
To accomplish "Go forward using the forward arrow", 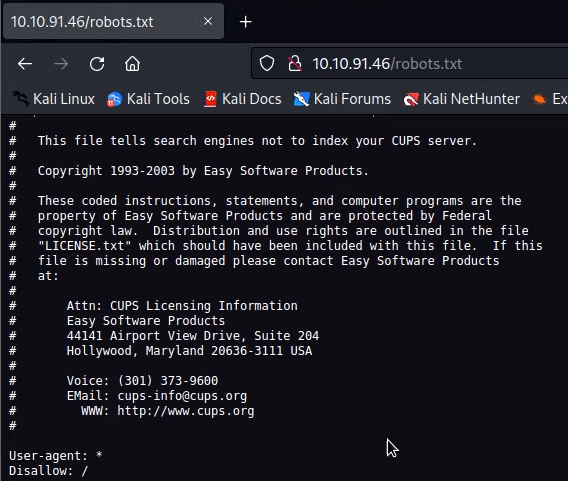I will click(60, 64).
